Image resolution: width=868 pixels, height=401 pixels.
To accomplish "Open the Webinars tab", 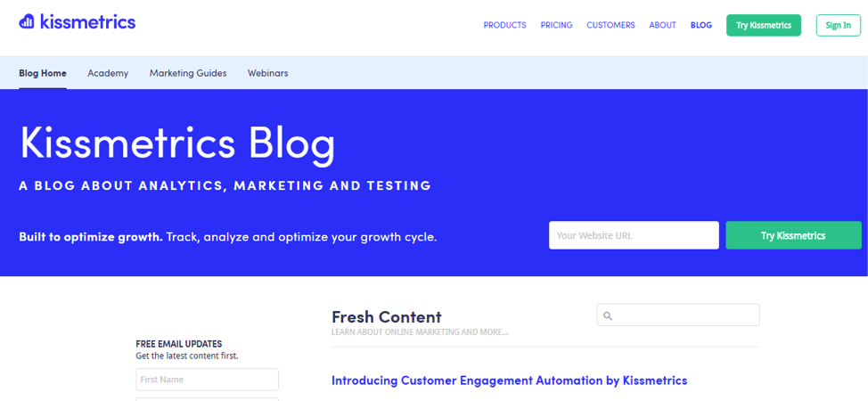I will [x=267, y=73].
